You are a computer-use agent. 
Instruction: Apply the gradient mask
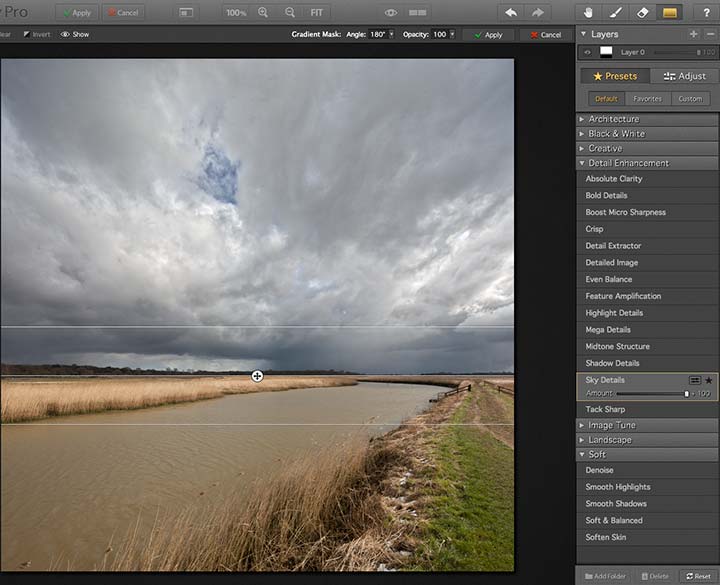[488, 35]
